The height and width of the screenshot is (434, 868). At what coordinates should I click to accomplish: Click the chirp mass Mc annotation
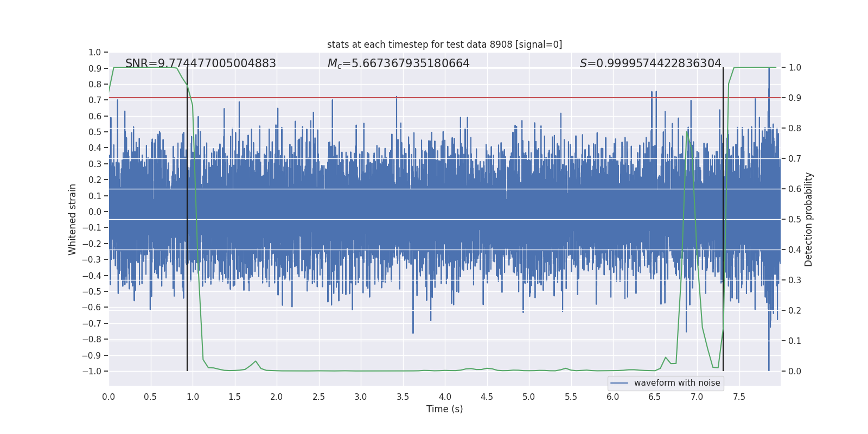[398, 63]
